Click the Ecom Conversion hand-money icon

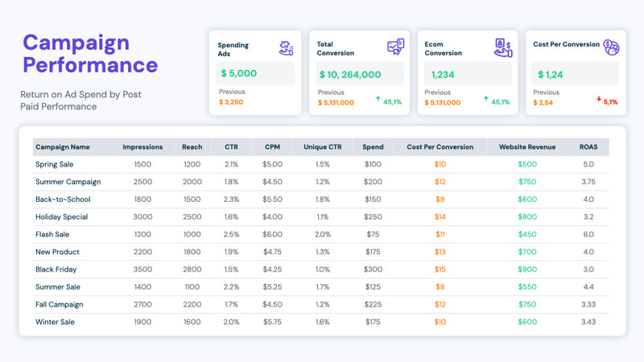tap(503, 47)
